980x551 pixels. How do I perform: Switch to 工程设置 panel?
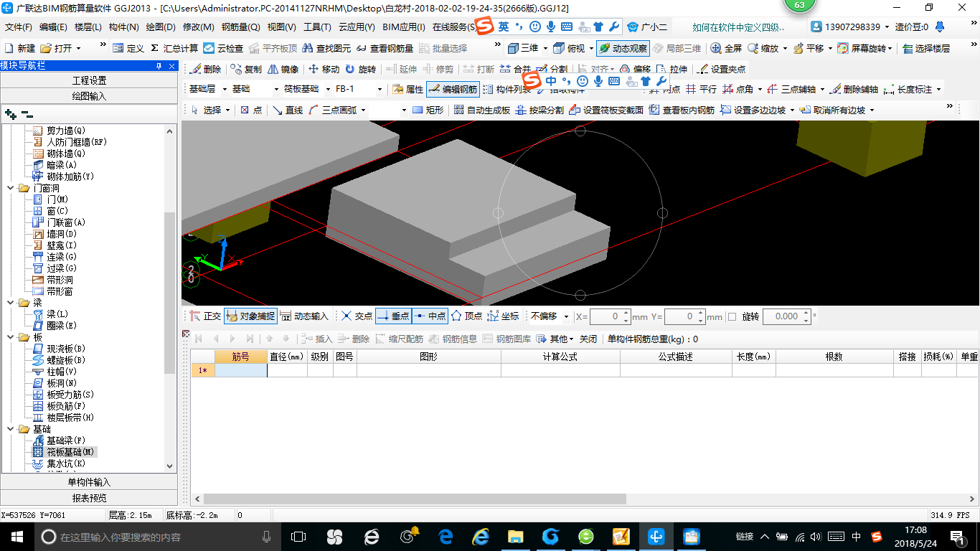(89, 80)
